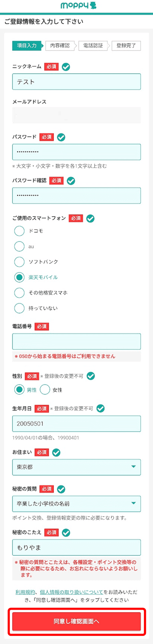Image resolution: width=153 pixels, height=644 pixels.
Task: Pick the 持っていない radio option
Action: coord(19,308)
